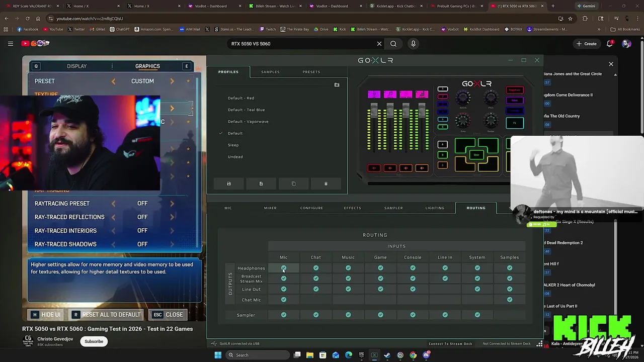This screenshot has width=644, height=362.
Task: Toggle Music to Broadcast Stream Mix routing
Action: point(348,278)
